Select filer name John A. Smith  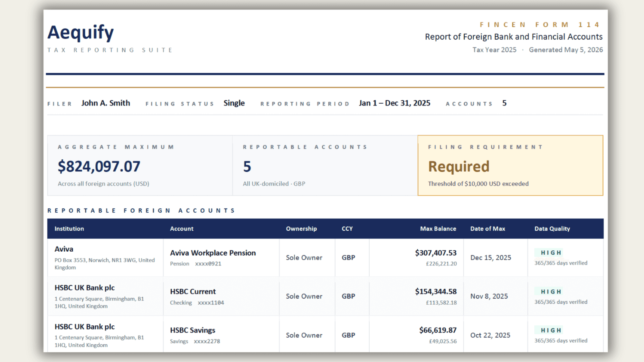(x=106, y=103)
